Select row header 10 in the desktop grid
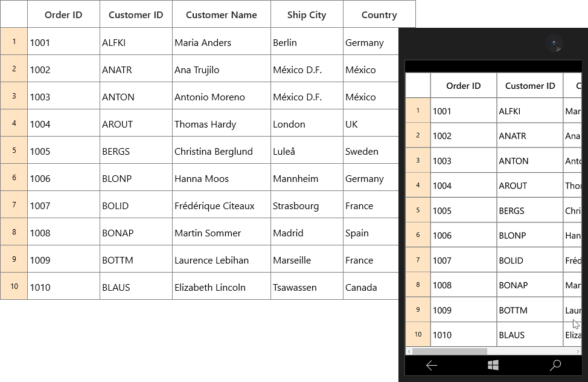 [14, 286]
